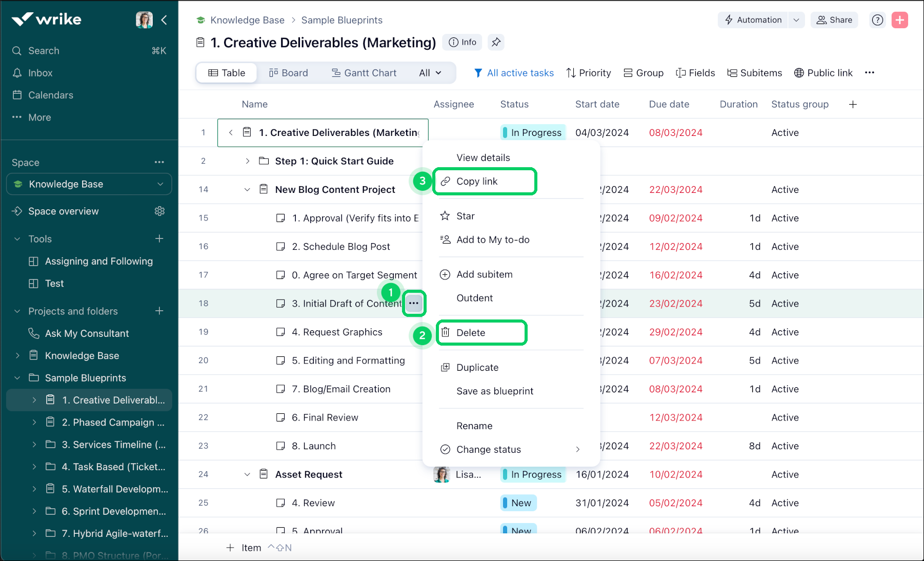Pin the Creative Deliverables project
This screenshot has height=561, width=924.
click(496, 43)
